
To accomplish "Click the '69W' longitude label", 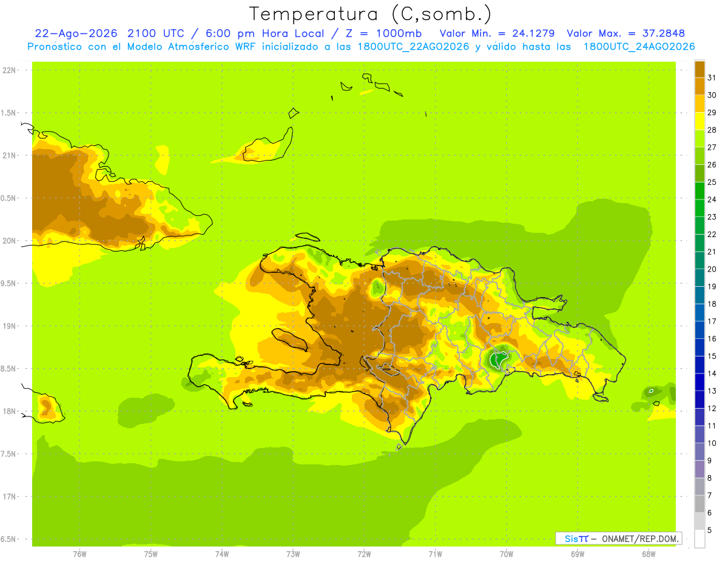I will click(578, 554).
